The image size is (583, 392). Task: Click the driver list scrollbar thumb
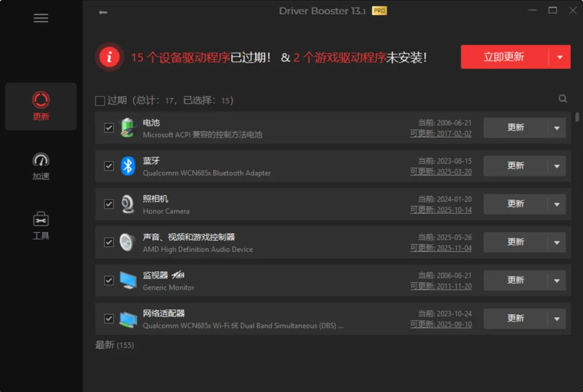click(x=577, y=117)
